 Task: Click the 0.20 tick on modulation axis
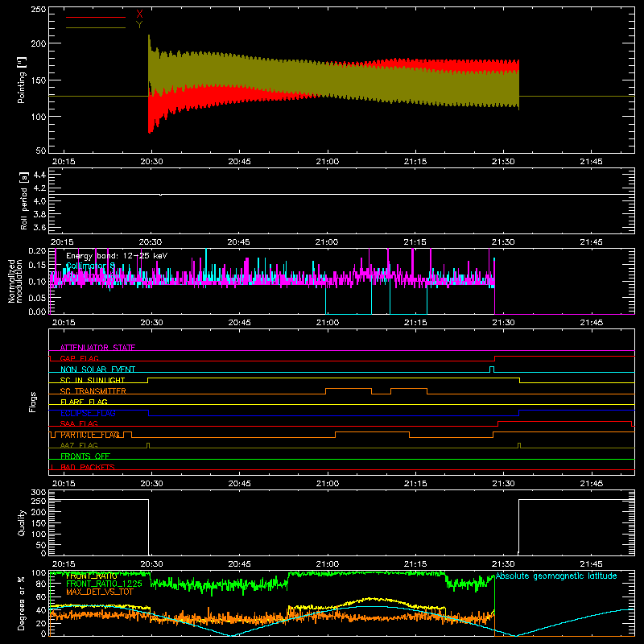tap(37, 251)
